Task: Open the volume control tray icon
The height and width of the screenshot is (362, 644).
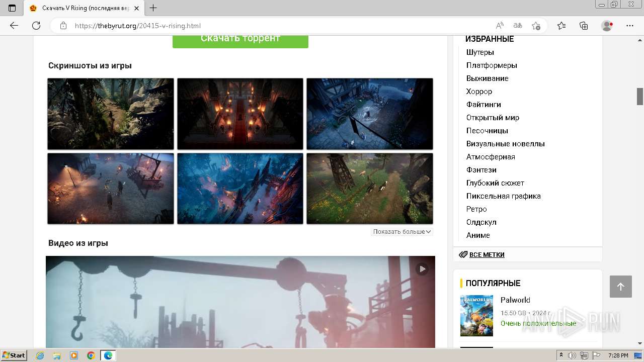Action: (572, 355)
